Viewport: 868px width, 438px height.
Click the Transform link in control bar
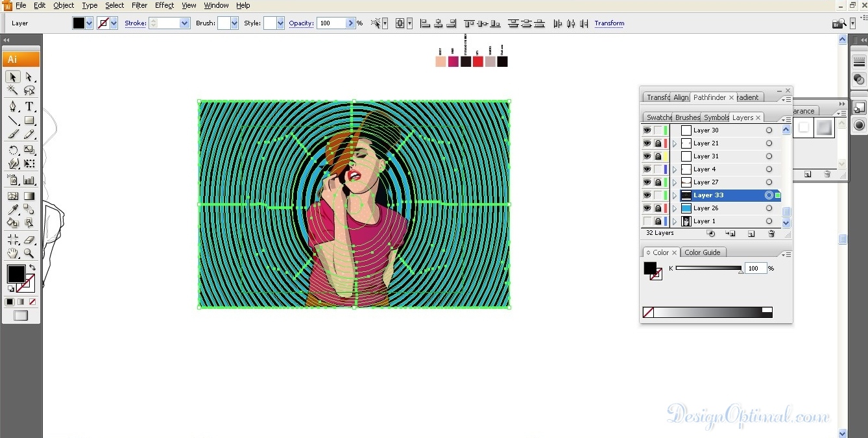[609, 23]
